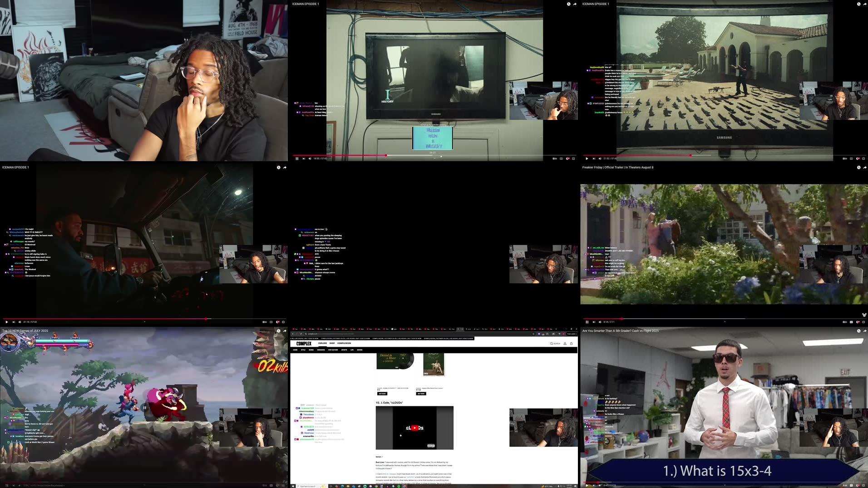868x488 pixels.
Task: Skip to next video in 21:52 ICEMAN player
Action: (594, 158)
